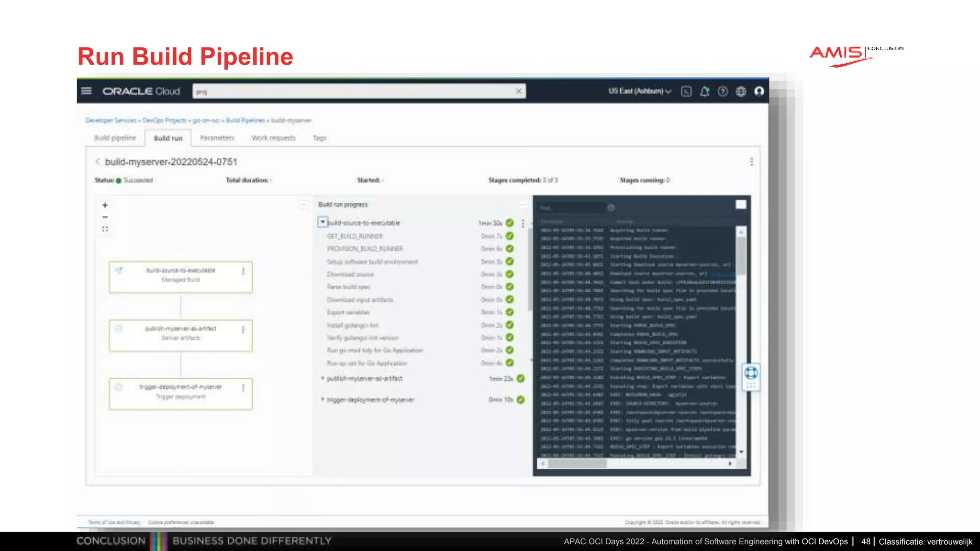Click the log vertical scrollbar thumb
This screenshot has height=551, width=980.
(x=741, y=256)
